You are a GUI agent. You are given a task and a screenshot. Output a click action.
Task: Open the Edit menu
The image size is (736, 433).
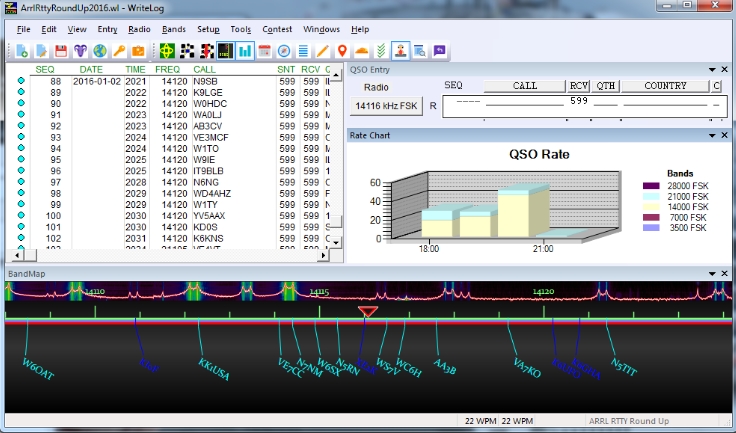(49, 29)
